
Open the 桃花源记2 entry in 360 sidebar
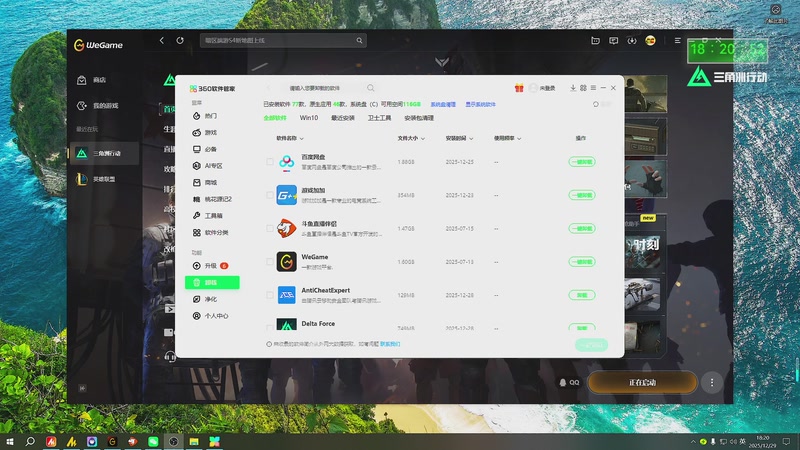[212, 199]
